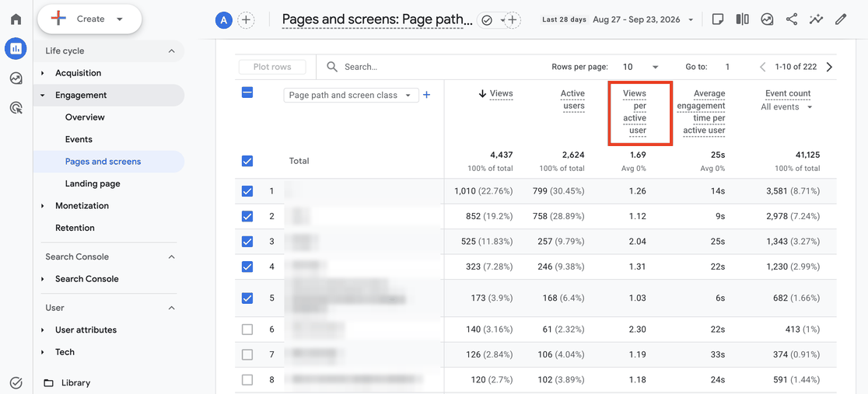Collapse the Life cycle section
The image size is (868, 394).
[x=172, y=51]
